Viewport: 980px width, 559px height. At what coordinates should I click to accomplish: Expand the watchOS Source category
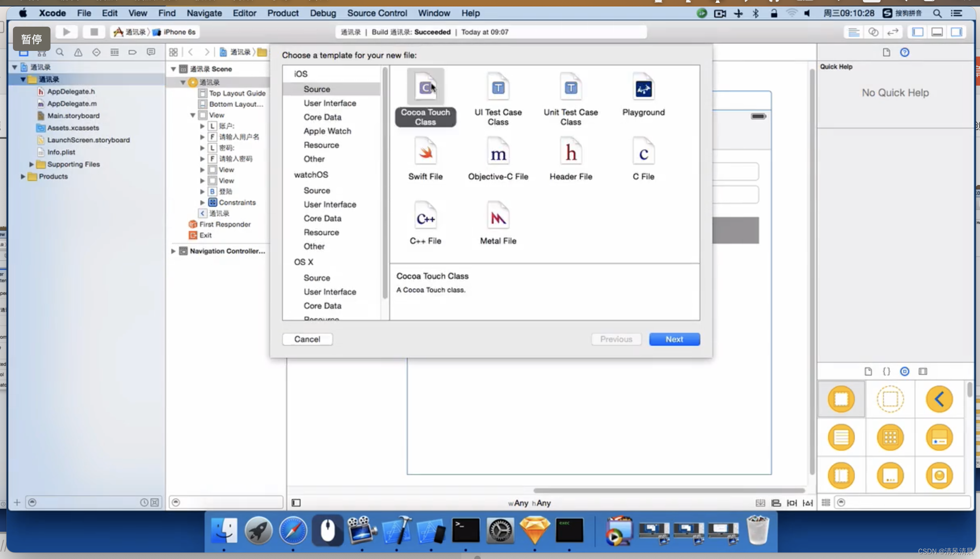click(x=316, y=190)
